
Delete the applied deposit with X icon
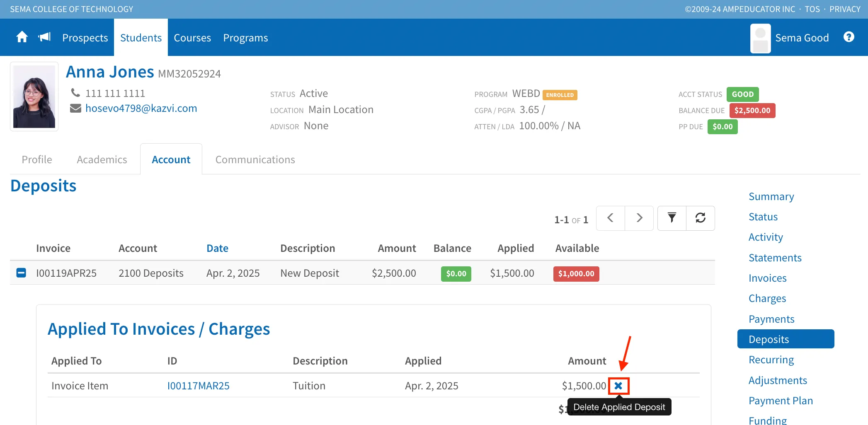pos(618,386)
